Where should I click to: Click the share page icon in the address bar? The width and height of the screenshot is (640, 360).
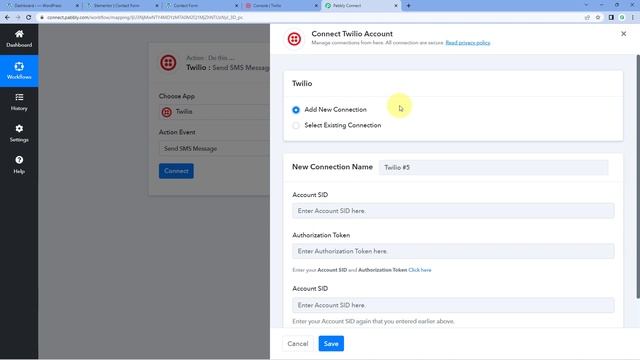click(x=587, y=18)
